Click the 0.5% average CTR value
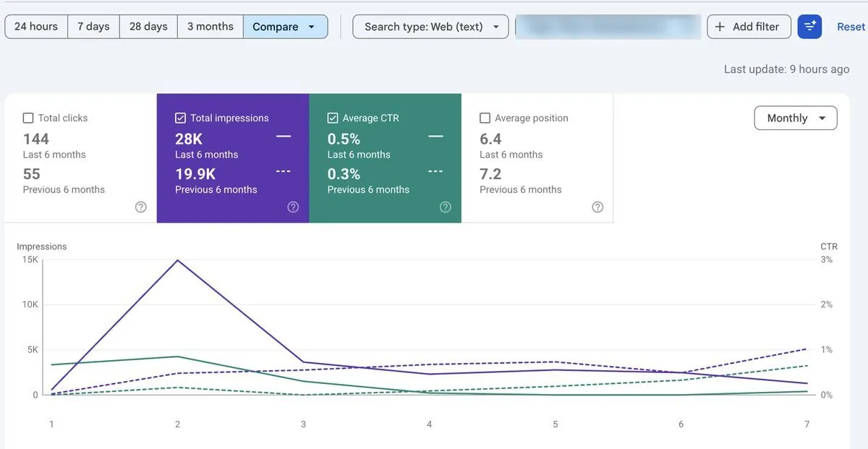868x449 pixels. pos(344,139)
